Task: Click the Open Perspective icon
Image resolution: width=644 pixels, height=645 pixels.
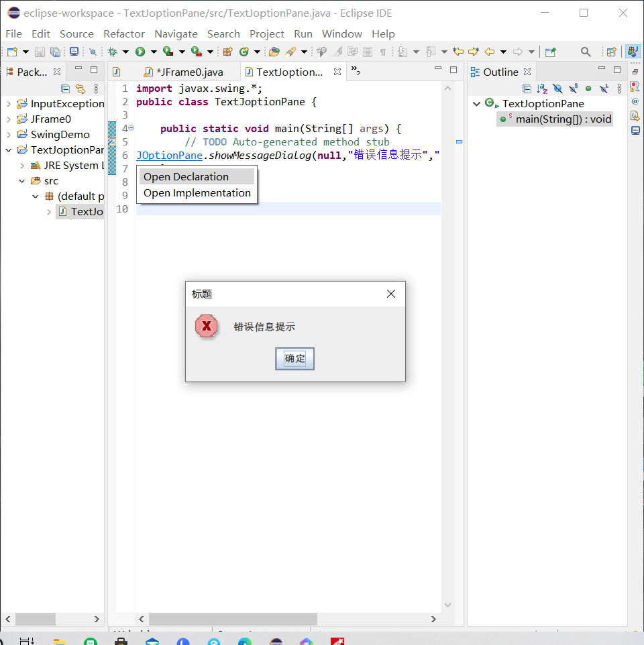Action: coord(612,52)
